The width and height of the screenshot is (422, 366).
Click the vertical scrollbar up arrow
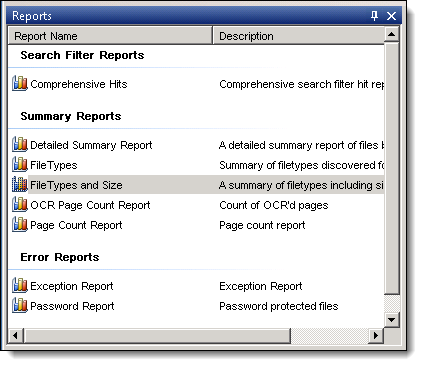click(x=392, y=34)
